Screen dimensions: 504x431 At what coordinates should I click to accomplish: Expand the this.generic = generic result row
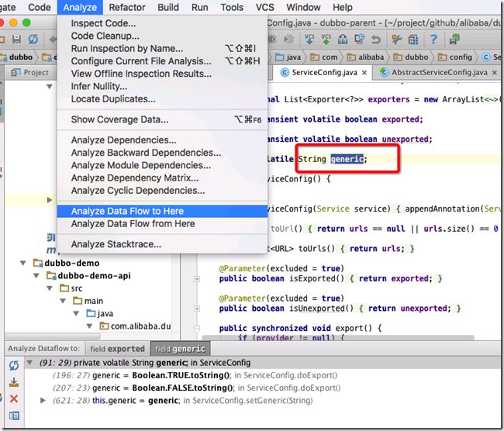(x=43, y=401)
